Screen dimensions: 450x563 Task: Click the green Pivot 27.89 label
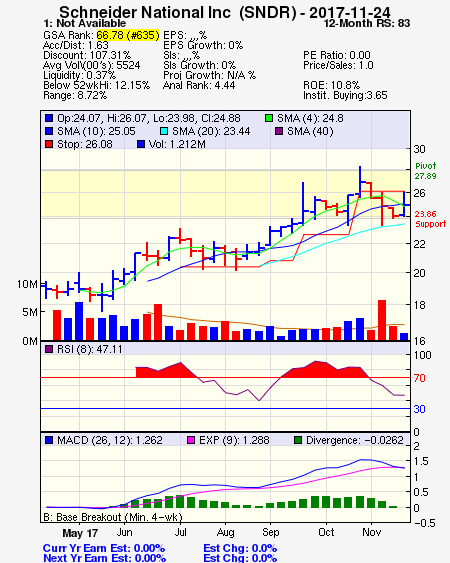426,171
